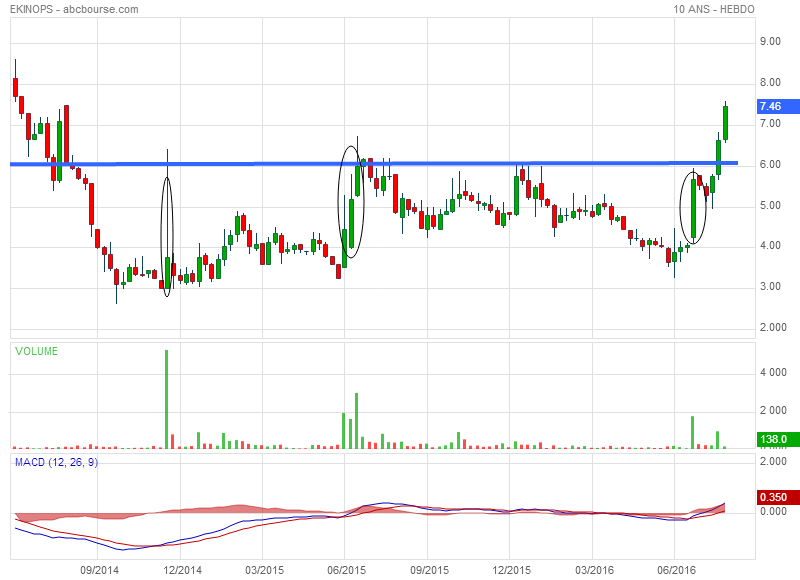The height and width of the screenshot is (580, 800).
Task: Click the 7.00 price axis label
Action: 770,123
